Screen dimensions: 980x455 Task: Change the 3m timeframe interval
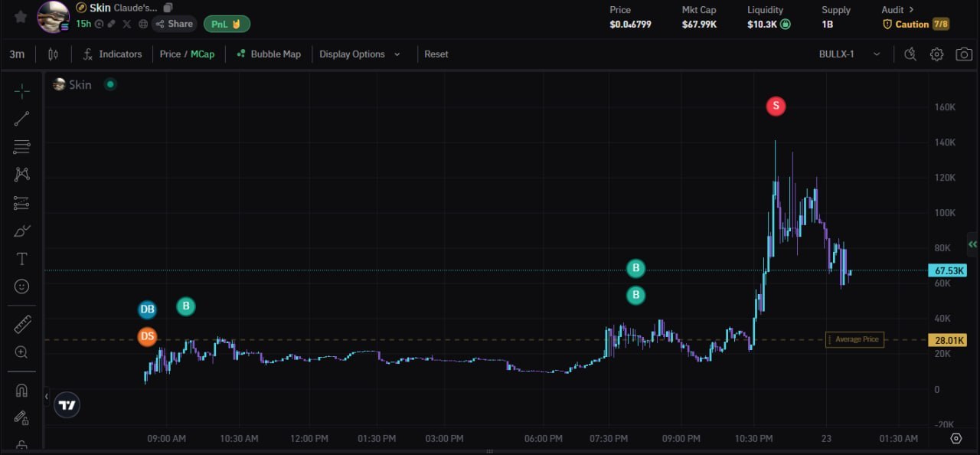click(x=17, y=54)
